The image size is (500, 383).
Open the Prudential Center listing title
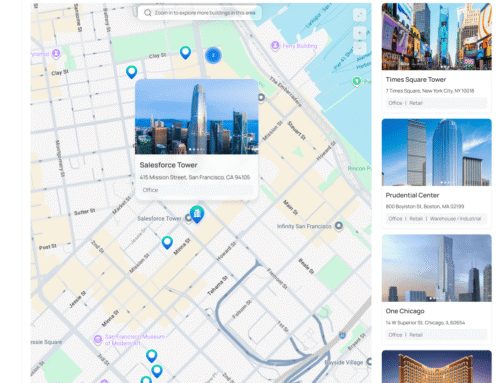pos(412,195)
